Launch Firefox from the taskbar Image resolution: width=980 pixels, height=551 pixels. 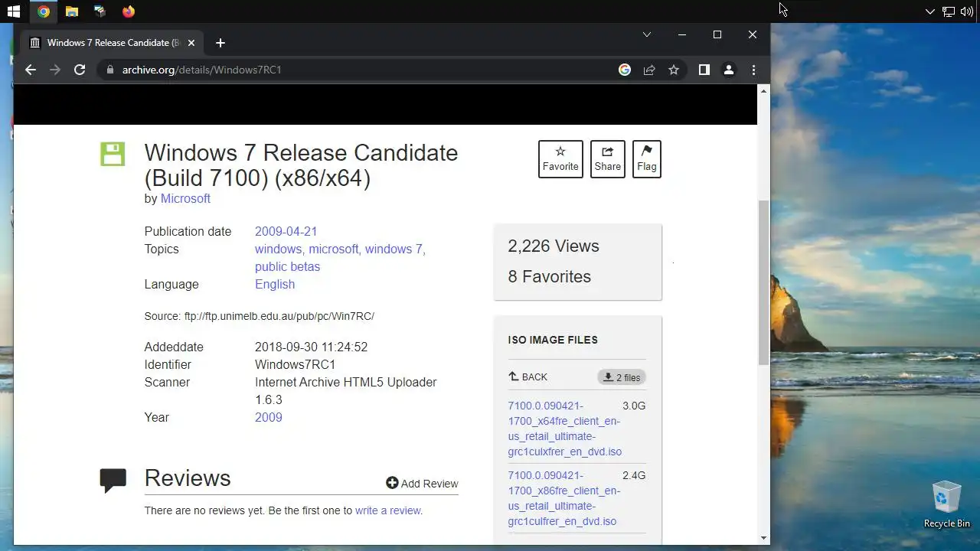(129, 11)
